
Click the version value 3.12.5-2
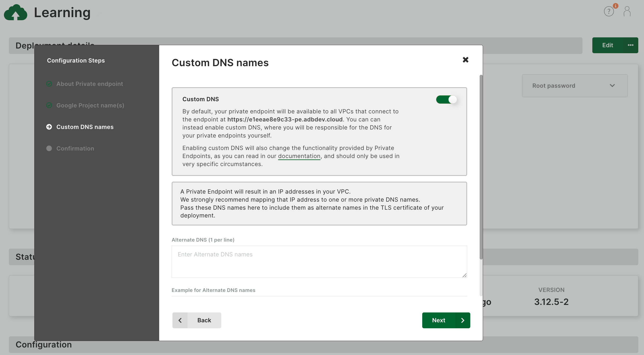tap(551, 302)
